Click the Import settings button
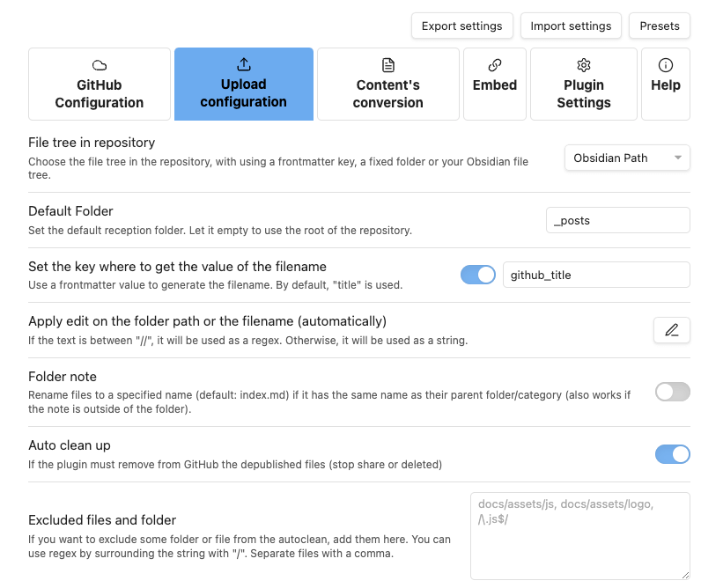This screenshot has width=701, height=588. click(571, 26)
